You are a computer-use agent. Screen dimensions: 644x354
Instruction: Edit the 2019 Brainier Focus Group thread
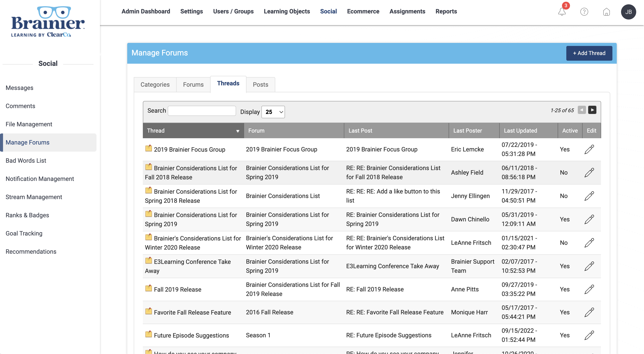[x=589, y=149]
